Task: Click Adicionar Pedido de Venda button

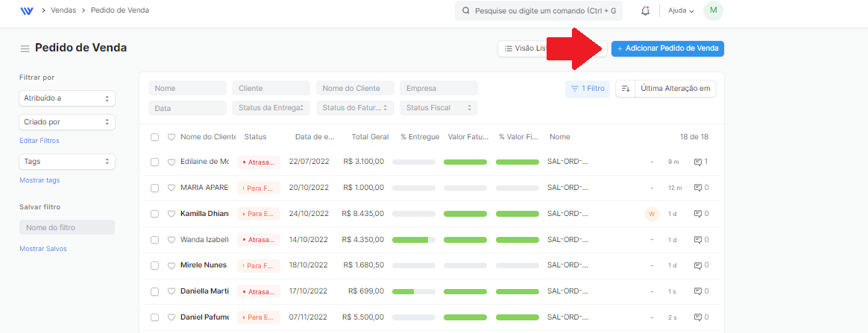Action: pyautogui.click(x=667, y=48)
